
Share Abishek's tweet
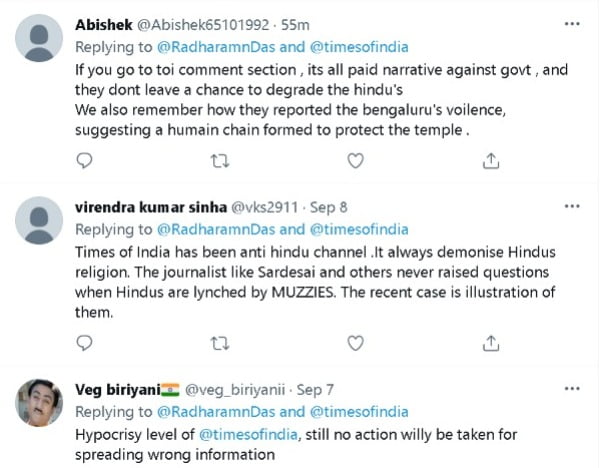point(491,160)
